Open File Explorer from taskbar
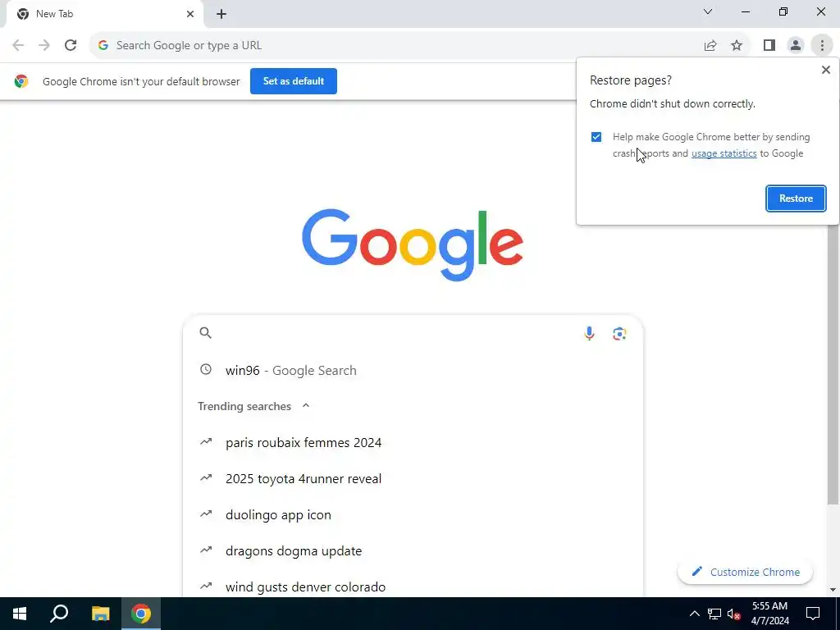840x630 pixels. point(100,614)
